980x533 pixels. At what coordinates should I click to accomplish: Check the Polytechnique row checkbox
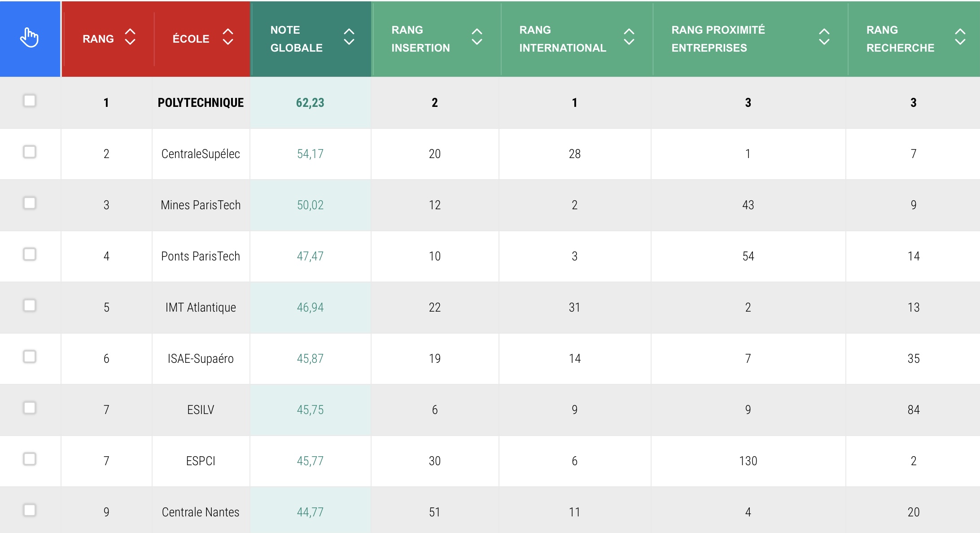(30, 101)
